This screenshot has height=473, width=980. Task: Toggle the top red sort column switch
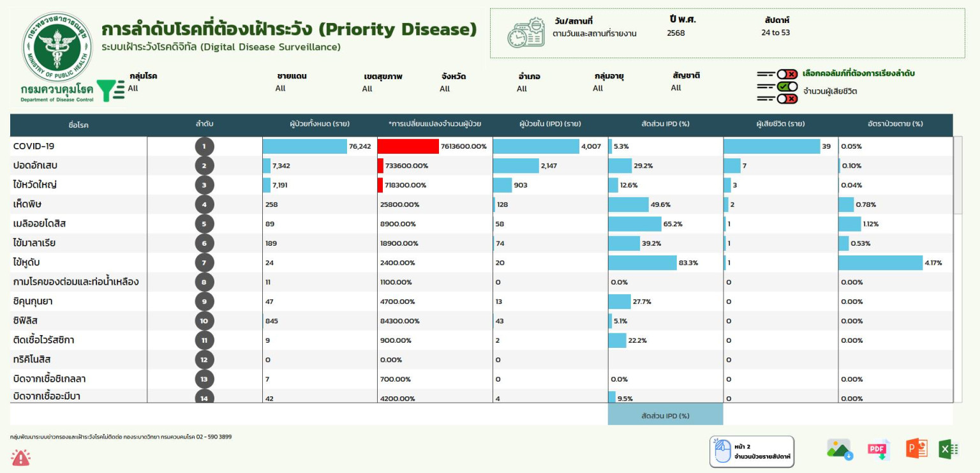[787, 74]
